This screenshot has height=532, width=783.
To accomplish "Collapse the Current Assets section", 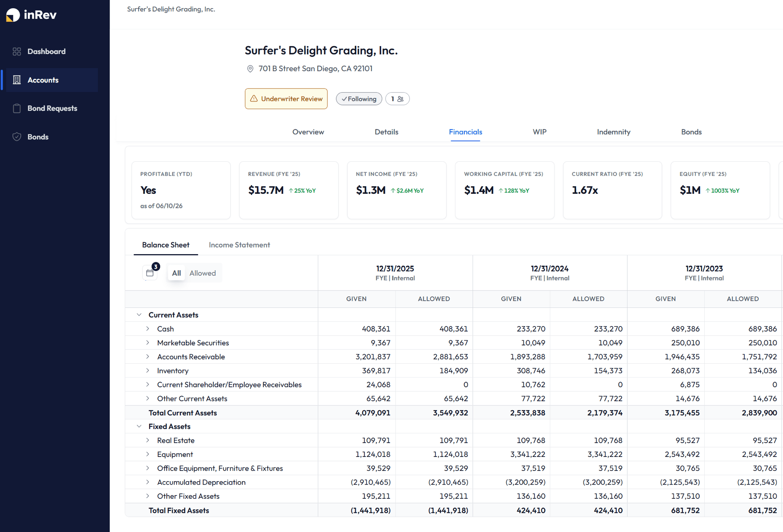I will click(x=139, y=315).
